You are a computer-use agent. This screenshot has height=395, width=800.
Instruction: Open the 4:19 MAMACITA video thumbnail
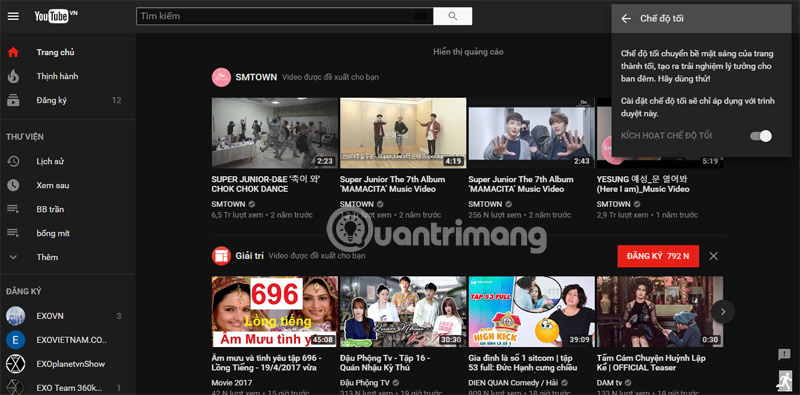[403, 133]
